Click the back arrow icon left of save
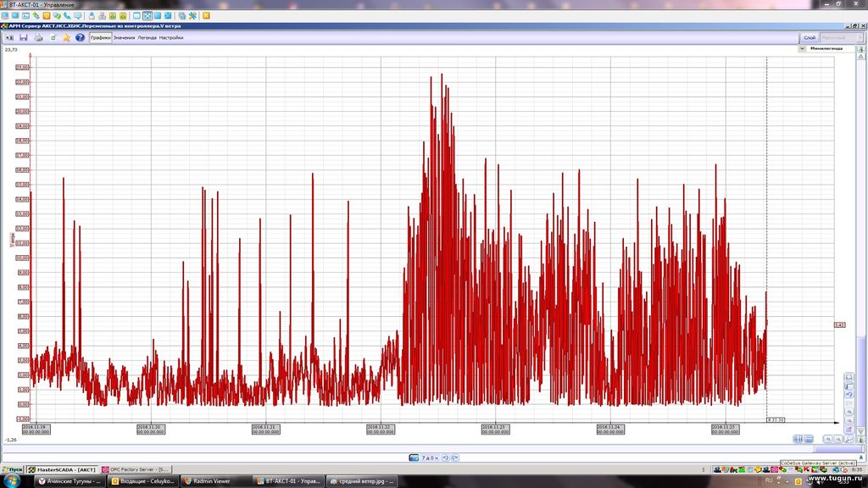 coord(9,37)
